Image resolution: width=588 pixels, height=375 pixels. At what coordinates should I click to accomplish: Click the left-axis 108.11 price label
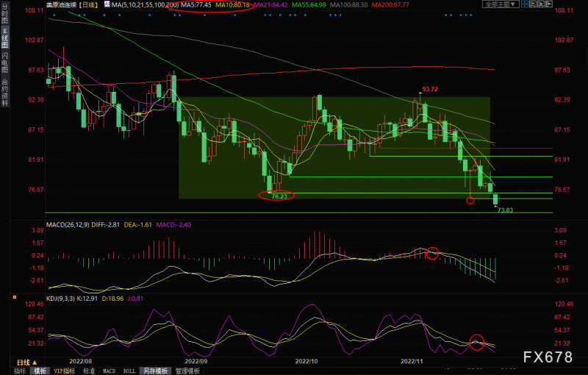[35, 10]
